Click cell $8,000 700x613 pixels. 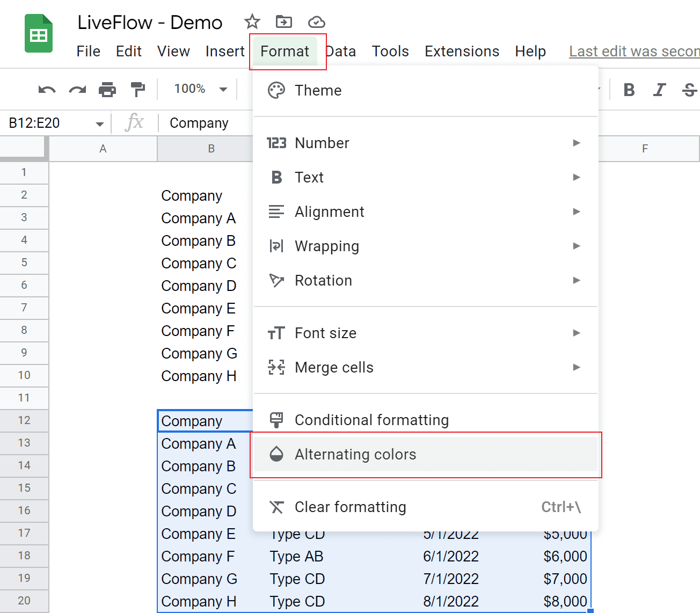[565, 602]
